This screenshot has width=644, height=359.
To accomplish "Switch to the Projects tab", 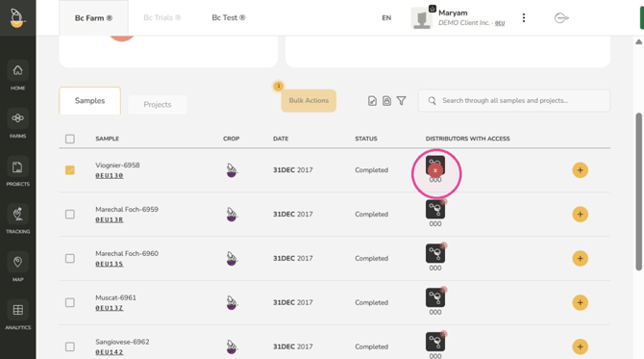I will point(158,105).
